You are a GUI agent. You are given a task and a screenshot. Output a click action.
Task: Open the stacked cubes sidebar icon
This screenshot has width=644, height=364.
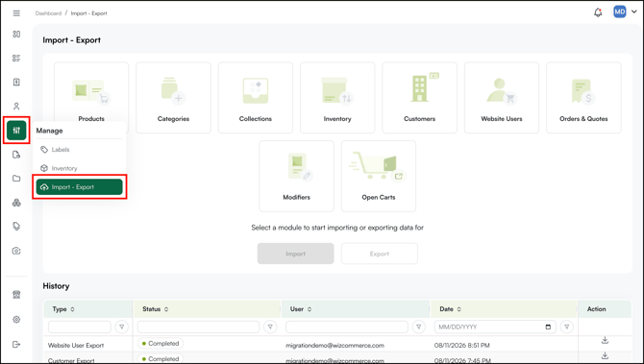click(16, 203)
